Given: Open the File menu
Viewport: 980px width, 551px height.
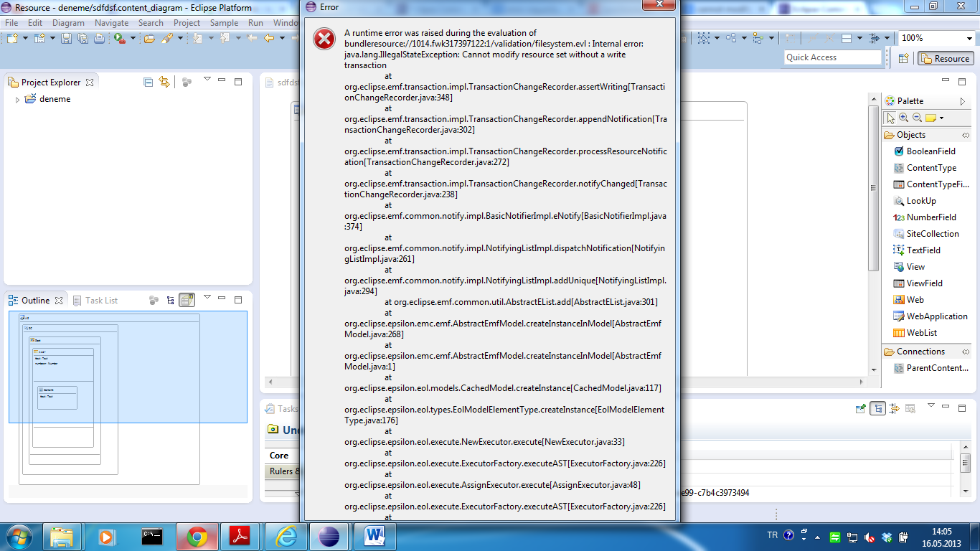Looking at the screenshot, I should (x=11, y=23).
